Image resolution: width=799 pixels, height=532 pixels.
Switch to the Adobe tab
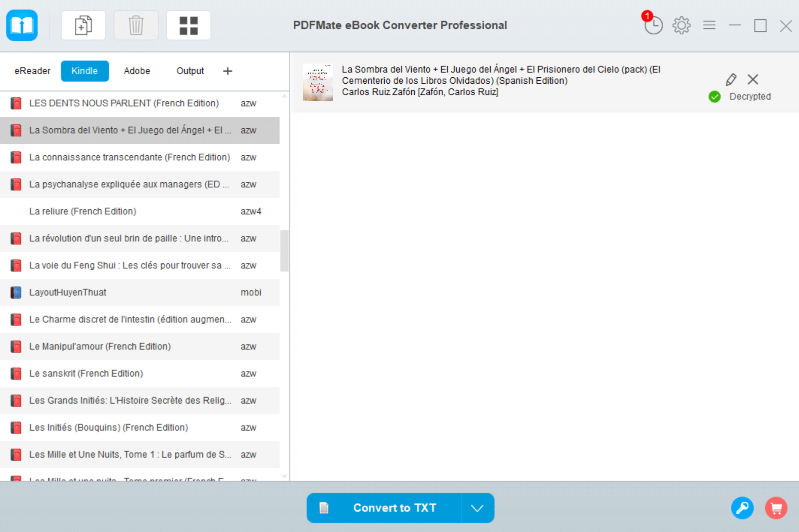coord(137,71)
